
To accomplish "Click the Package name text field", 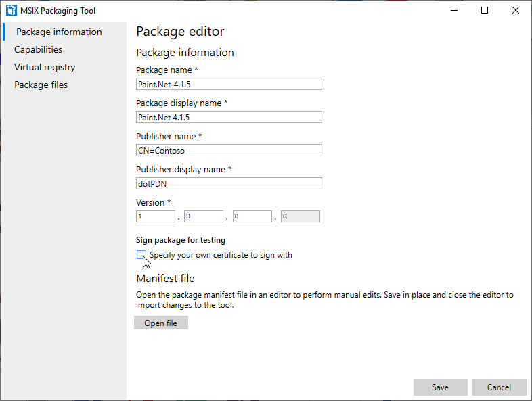I will 229,84.
